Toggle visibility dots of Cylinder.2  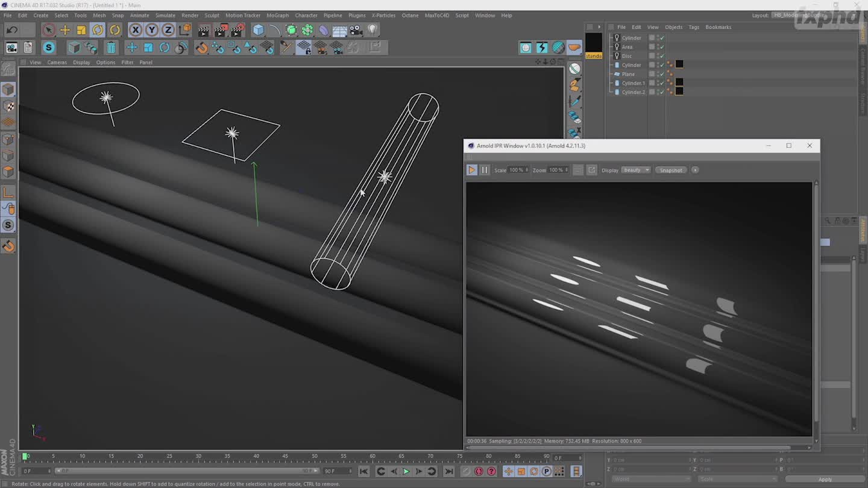click(658, 92)
